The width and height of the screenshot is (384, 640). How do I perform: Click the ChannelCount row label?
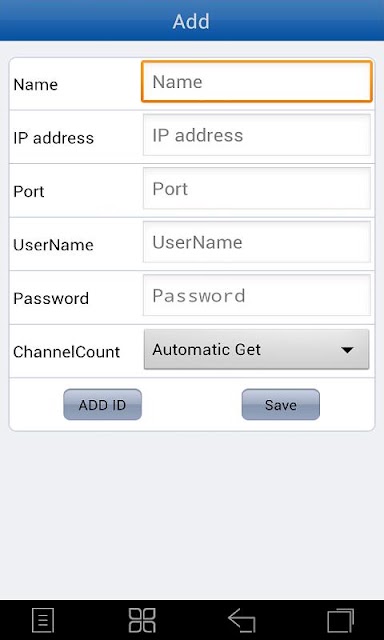67,352
